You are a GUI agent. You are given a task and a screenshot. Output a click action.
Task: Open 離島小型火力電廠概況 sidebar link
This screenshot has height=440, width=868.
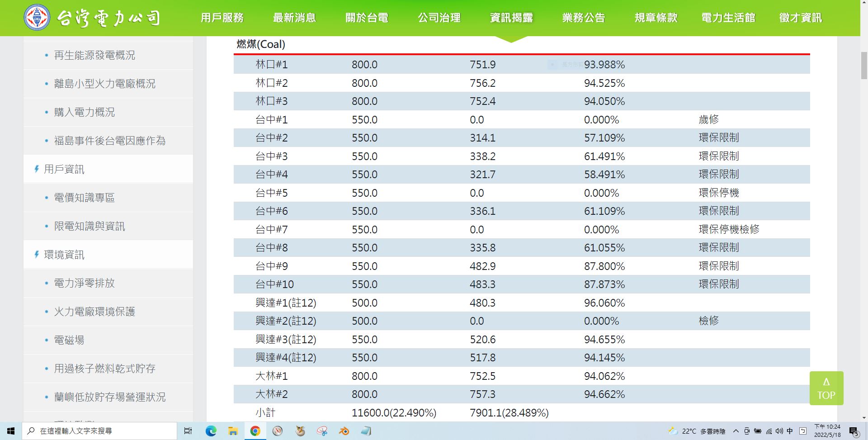[105, 84]
